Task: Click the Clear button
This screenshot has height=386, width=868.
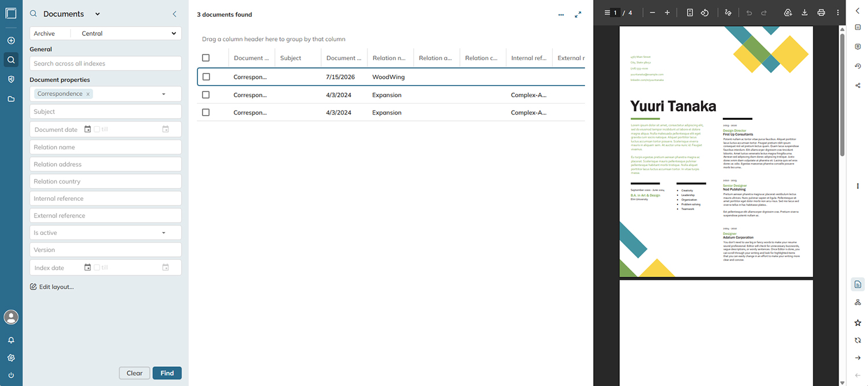Action: [x=134, y=373]
